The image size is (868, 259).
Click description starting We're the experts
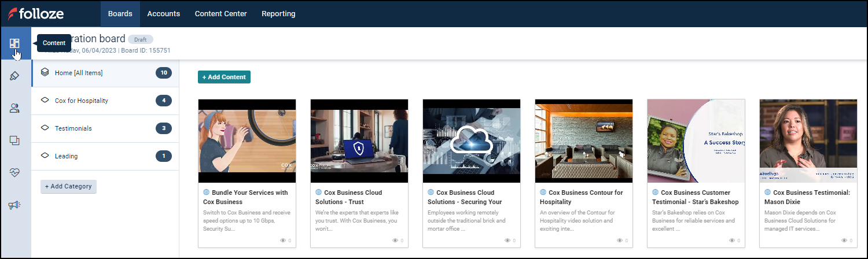click(358, 221)
